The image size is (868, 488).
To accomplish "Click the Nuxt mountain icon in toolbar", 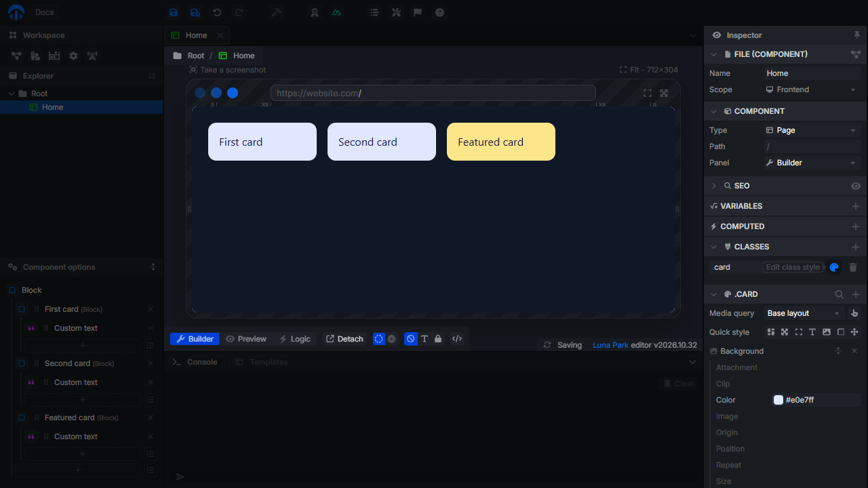I will pos(336,12).
